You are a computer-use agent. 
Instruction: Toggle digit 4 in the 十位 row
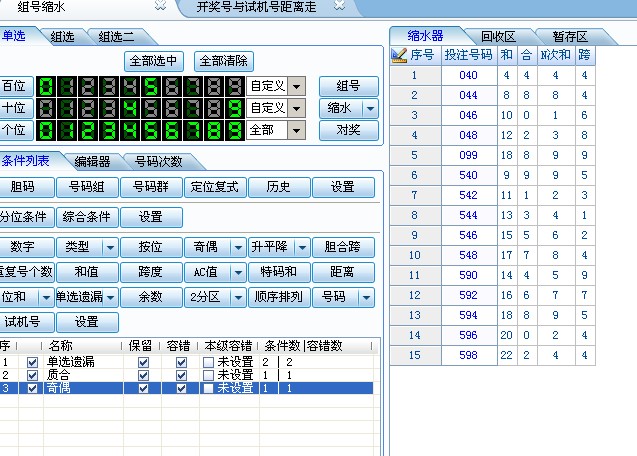click(x=129, y=108)
